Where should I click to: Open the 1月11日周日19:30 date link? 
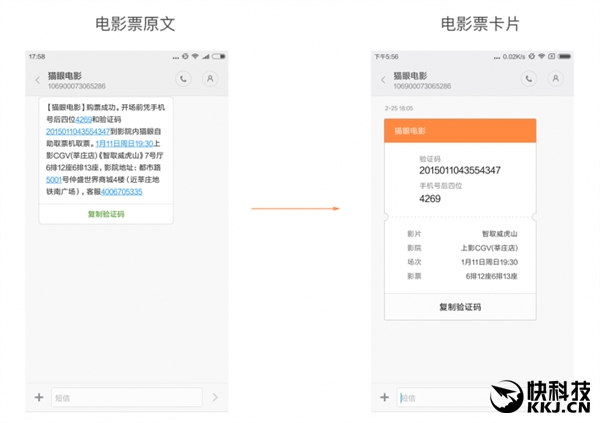coord(124,144)
